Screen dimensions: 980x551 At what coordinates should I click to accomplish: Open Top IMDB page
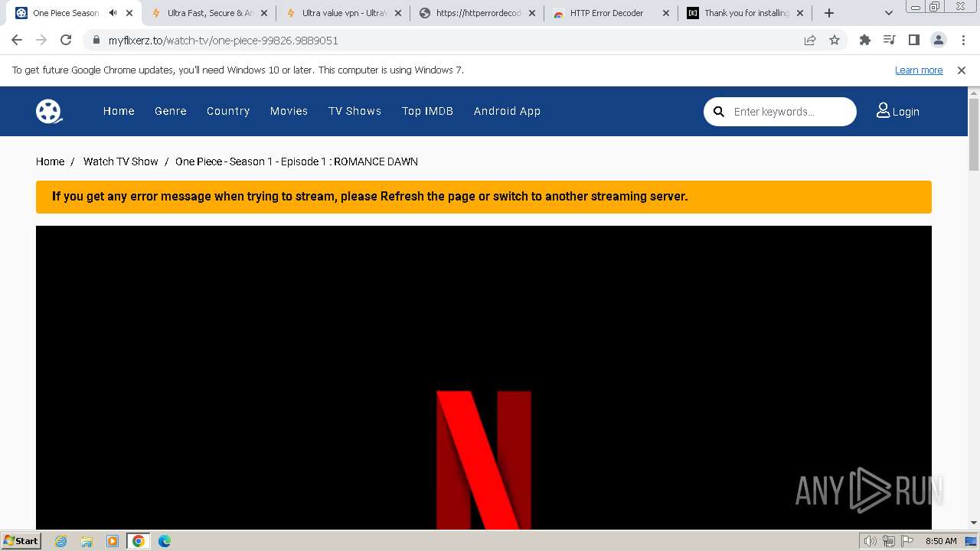click(x=427, y=111)
